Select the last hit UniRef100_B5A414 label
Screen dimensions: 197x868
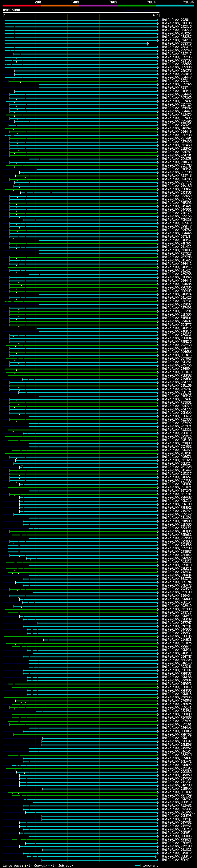tap(176, 860)
